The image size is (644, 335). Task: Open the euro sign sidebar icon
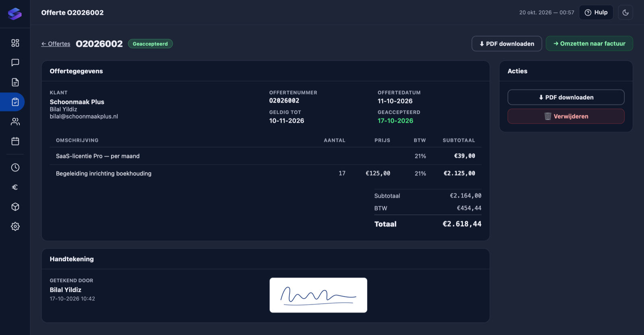(x=15, y=187)
